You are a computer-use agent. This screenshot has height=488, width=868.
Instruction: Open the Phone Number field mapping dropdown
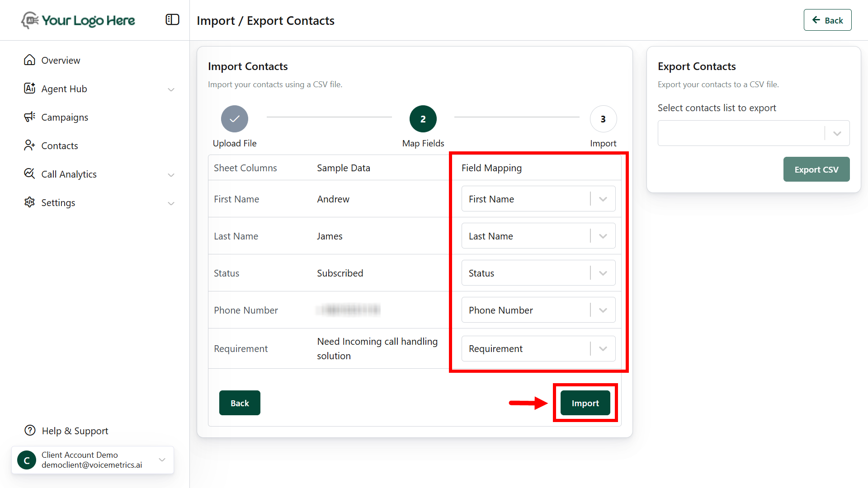(x=538, y=310)
